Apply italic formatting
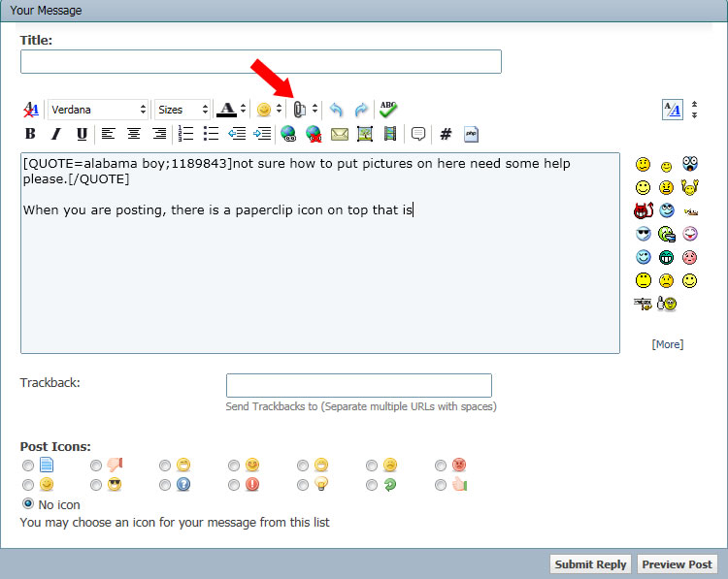 coord(55,134)
